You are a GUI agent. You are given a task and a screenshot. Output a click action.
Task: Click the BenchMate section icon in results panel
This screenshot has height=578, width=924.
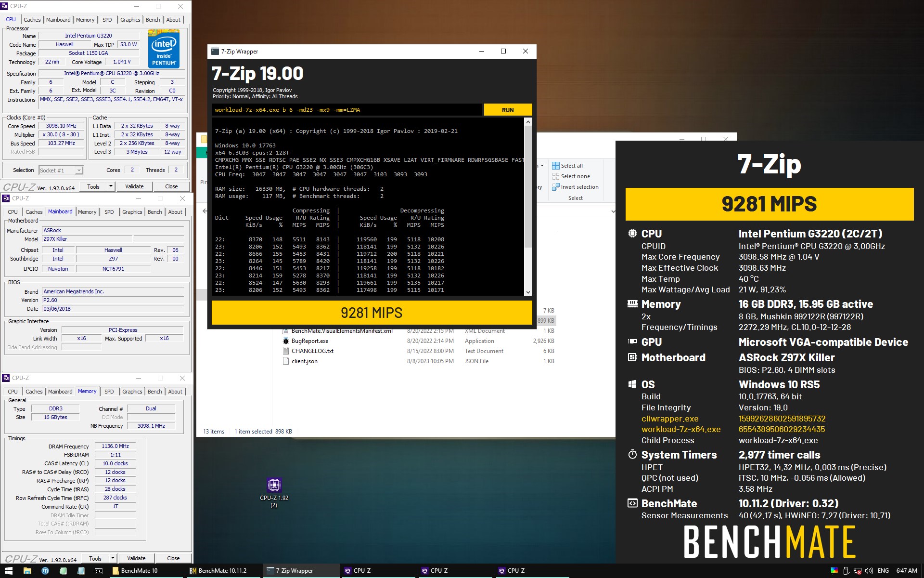632,503
